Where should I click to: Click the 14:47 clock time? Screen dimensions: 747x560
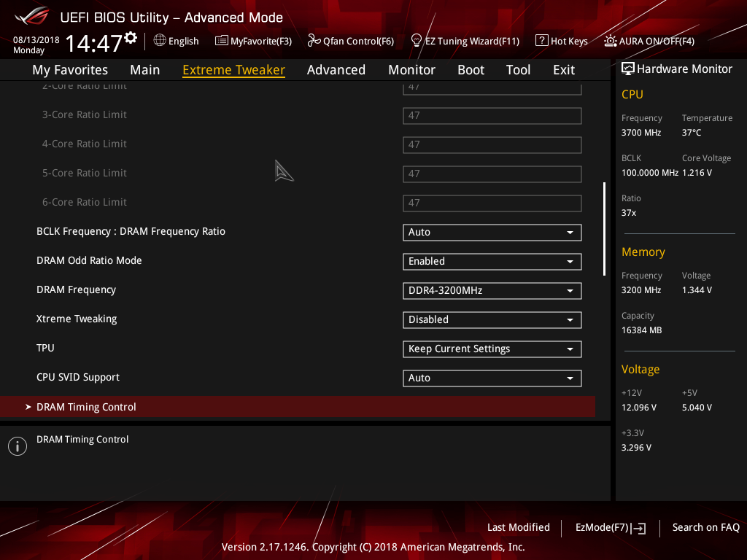pos(94,43)
